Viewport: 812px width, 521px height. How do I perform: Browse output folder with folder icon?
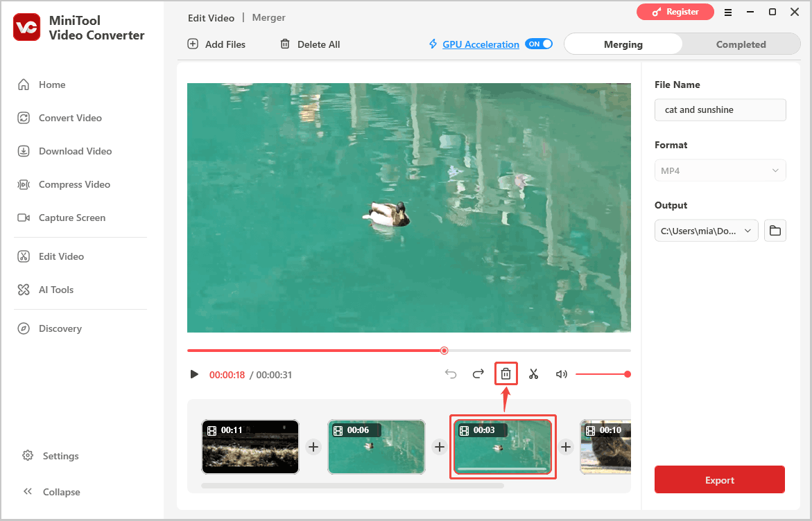click(x=775, y=231)
